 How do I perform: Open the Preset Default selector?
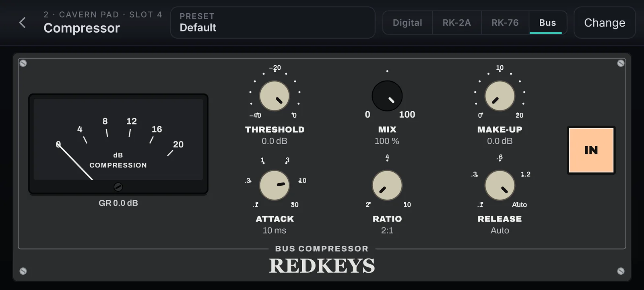[x=273, y=23]
